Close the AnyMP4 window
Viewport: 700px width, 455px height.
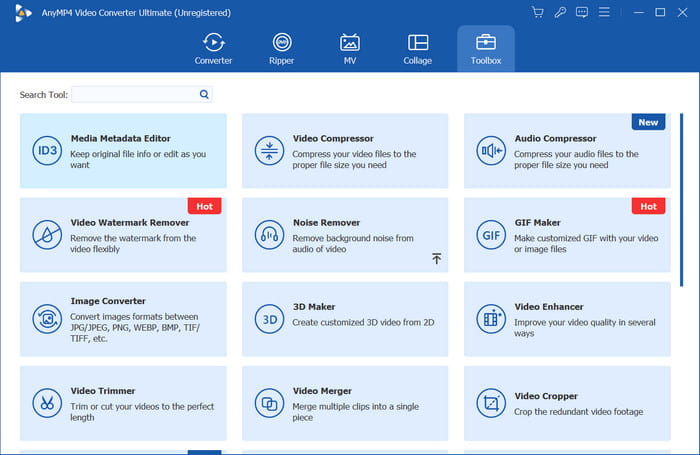682,13
